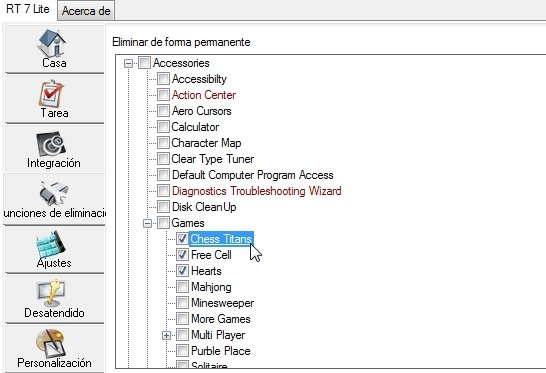Click the Personalización label text

pyautogui.click(x=54, y=363)
